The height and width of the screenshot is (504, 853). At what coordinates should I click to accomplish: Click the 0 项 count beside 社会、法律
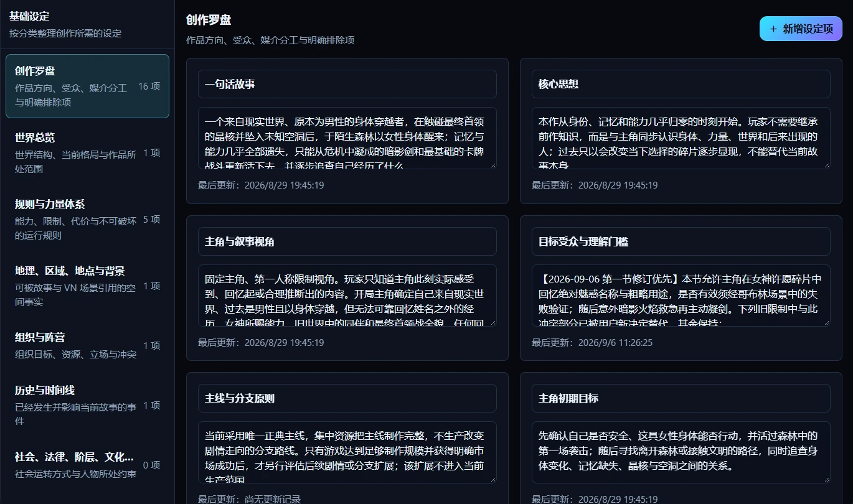(x=151, y=465)
